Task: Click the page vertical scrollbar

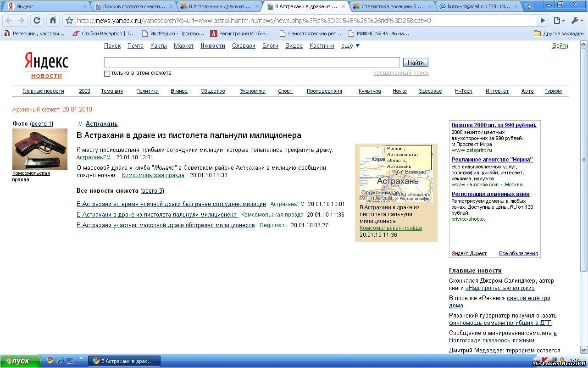Action: (583, 160)
